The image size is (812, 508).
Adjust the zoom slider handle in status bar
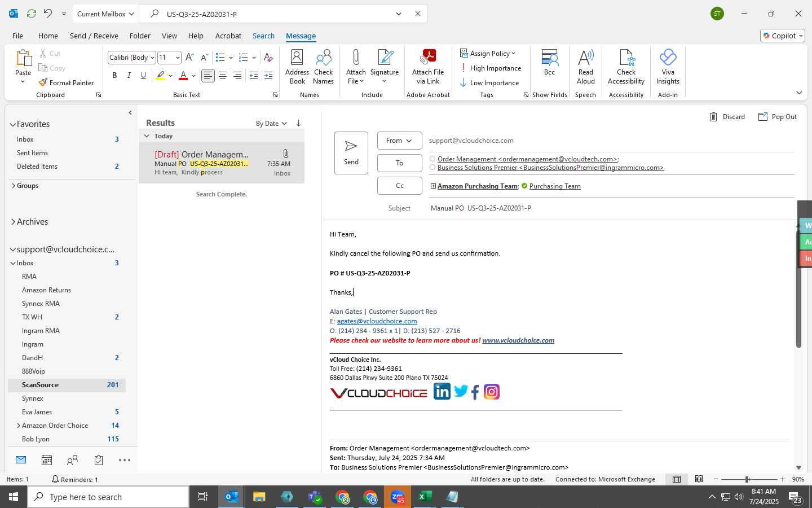(747, 479)
